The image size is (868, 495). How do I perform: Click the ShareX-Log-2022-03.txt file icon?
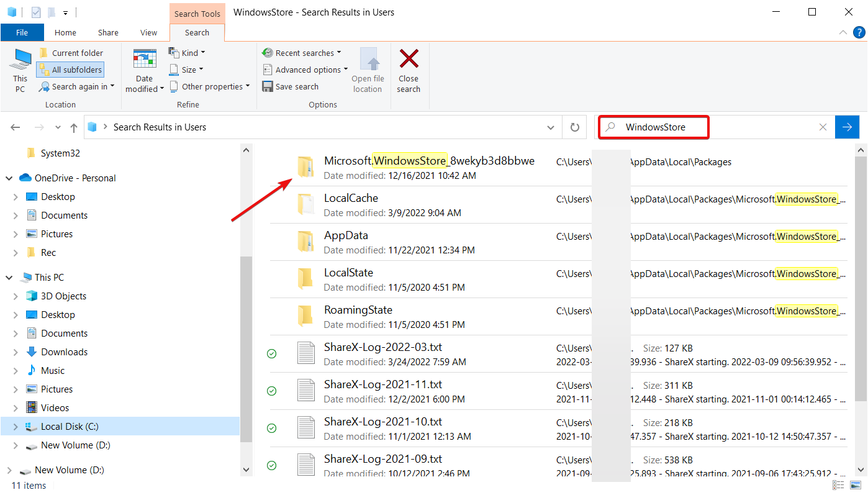tap(305, 353)
